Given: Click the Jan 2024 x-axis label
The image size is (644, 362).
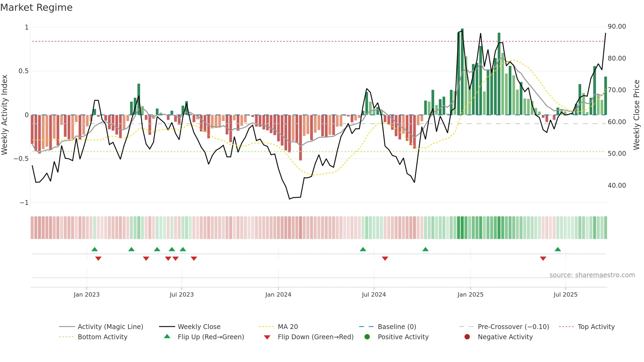Looking at the screenshot, I should point(278,294).
